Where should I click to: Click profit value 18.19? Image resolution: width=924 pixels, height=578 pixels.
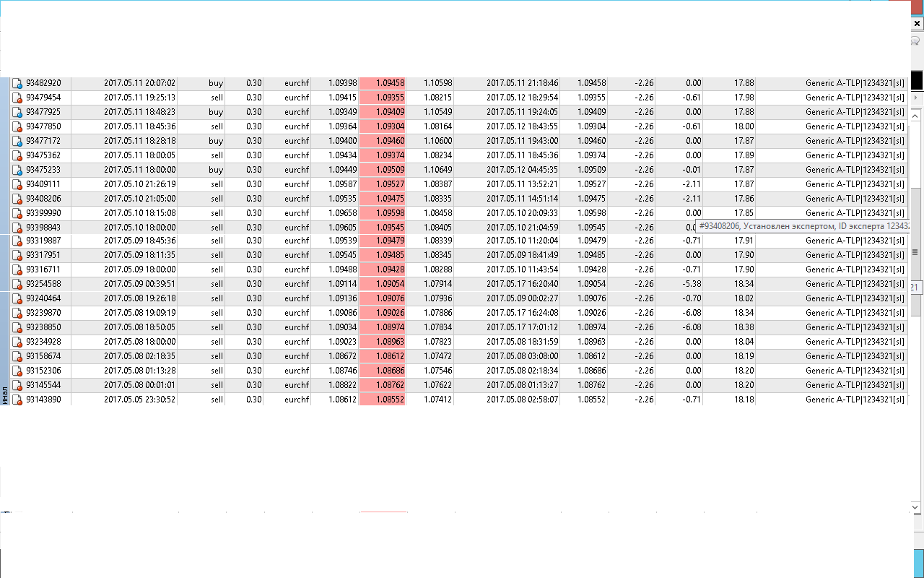[x=744, y=356]
